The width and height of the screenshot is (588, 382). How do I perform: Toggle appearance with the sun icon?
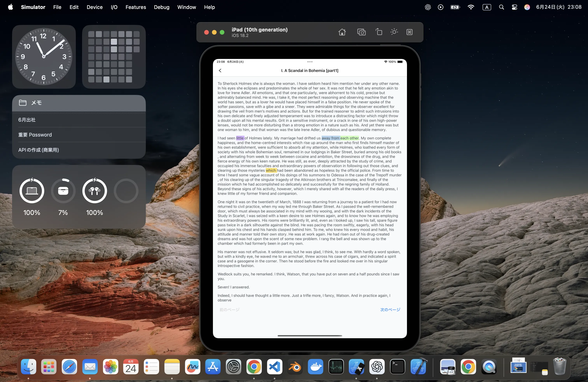tap(394, 32)
